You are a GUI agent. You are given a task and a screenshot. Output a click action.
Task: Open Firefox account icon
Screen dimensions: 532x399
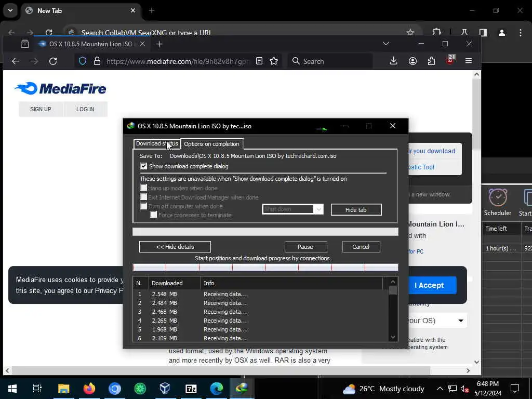coord(413,61)
